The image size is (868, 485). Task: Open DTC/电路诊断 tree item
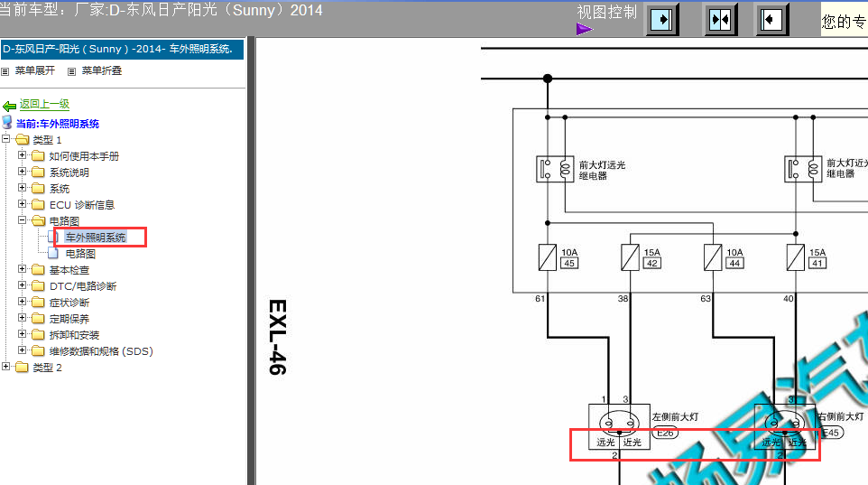pos(83,286)
